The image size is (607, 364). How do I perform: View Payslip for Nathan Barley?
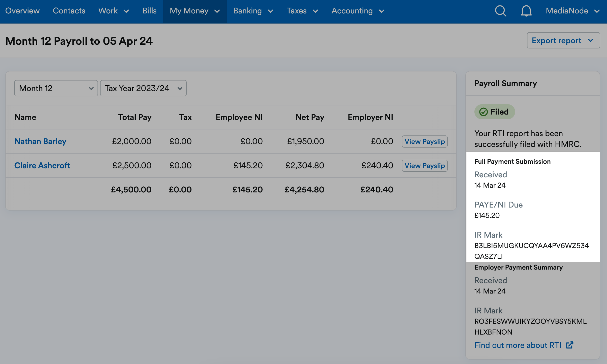click(x=424, y=141)
